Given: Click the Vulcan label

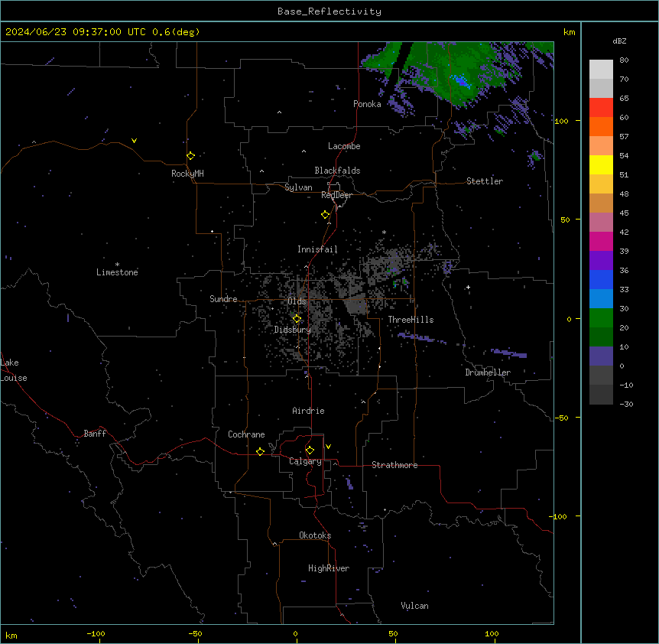Looking at the screenshot, I should [x=415, y=606].
